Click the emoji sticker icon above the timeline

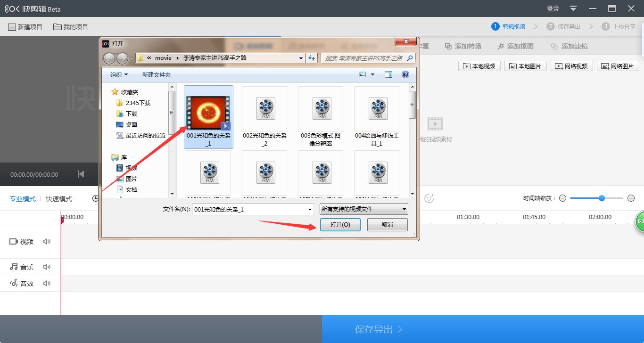click(x=429, y=198)
